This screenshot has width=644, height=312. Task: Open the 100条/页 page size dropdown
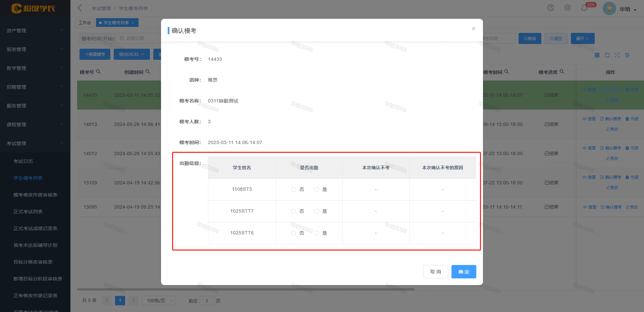point(158,301)
